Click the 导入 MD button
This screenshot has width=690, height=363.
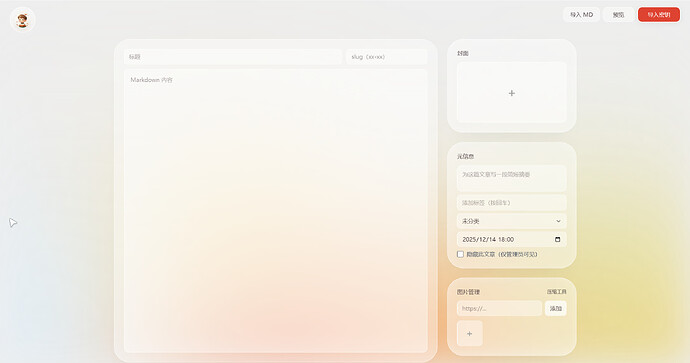point(581,15)
